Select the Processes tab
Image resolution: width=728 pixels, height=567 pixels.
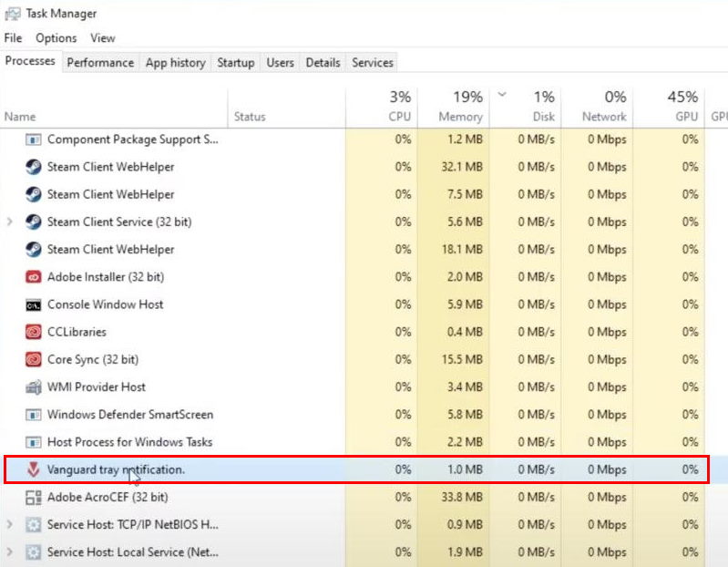pyautogui.click(x=30, y=61)
